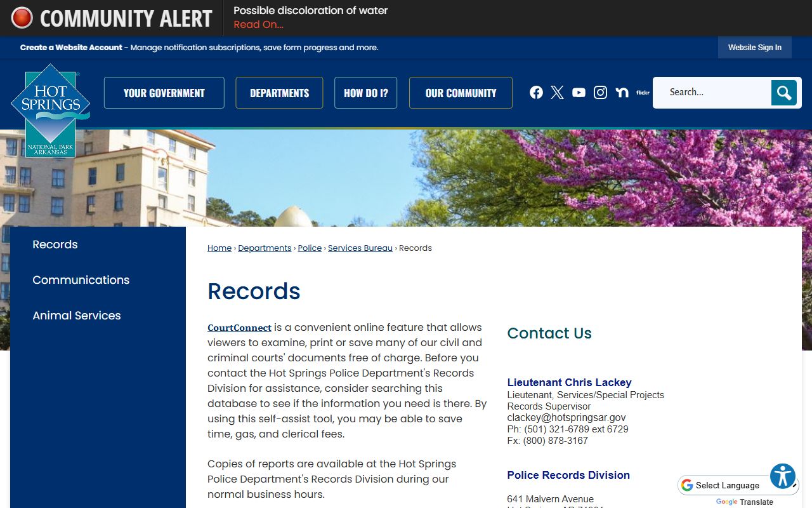Click the Website Sign In button
Screen dimensions: 812x508
[754, 48]
